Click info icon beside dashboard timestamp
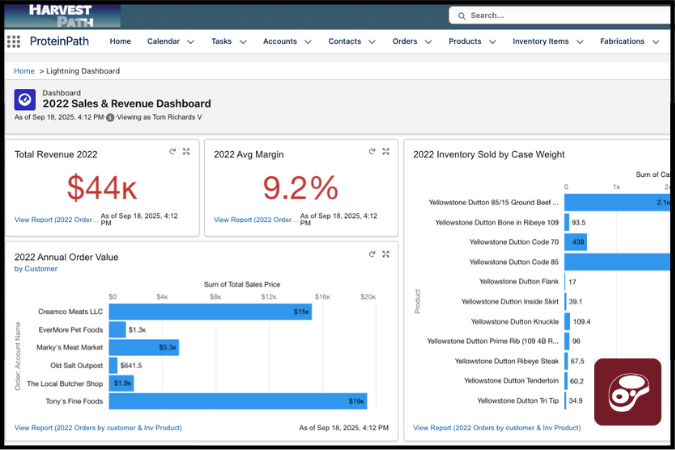The width and height of the screenshot is (675, 450). (110, 118)
